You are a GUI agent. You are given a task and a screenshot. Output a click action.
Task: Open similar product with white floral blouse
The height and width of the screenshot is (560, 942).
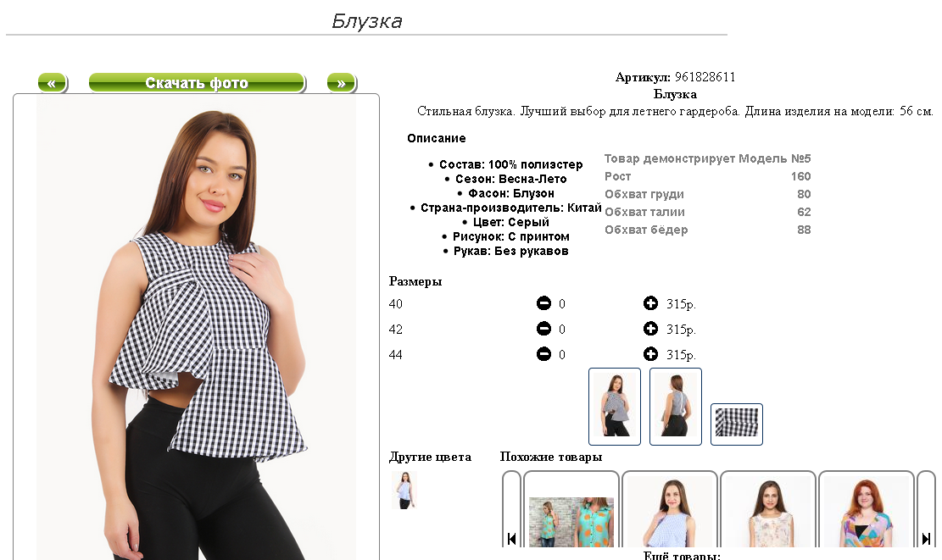coord(768,512)
